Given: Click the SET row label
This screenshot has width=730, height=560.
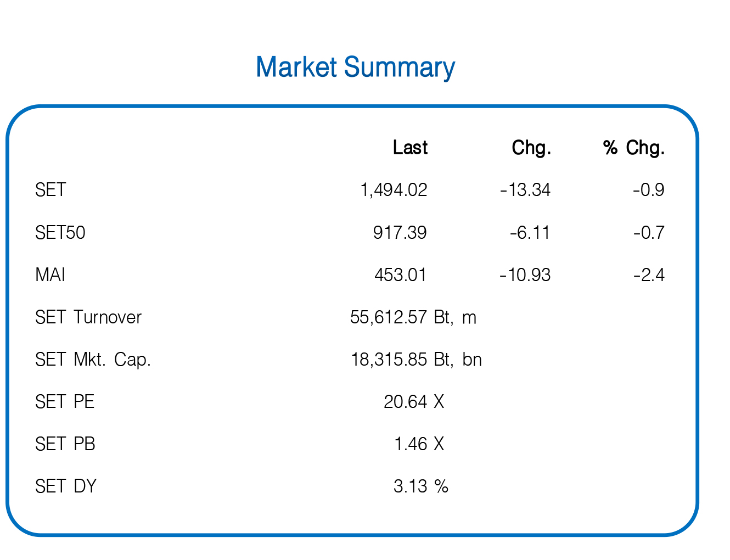Looking at the screenshot, I should tap(50, 190).
